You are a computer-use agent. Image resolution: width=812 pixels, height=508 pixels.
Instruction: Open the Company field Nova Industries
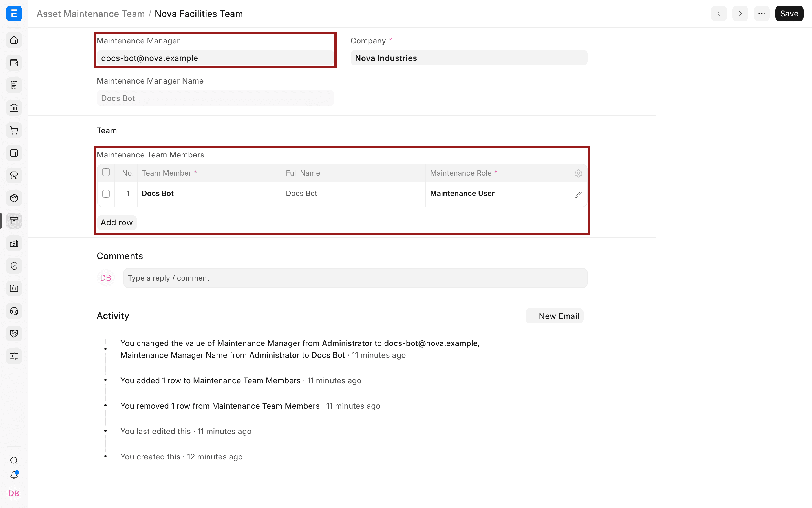[469, 58]
